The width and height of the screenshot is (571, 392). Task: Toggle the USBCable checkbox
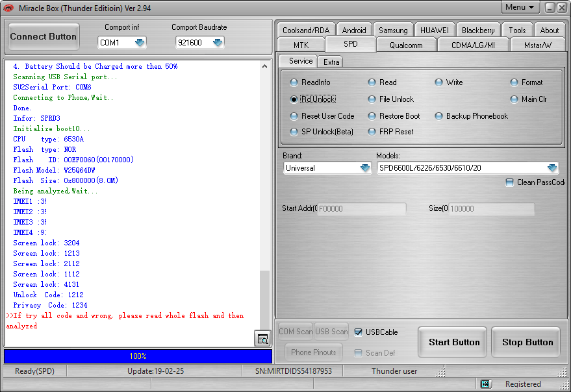tap(359, 332)
